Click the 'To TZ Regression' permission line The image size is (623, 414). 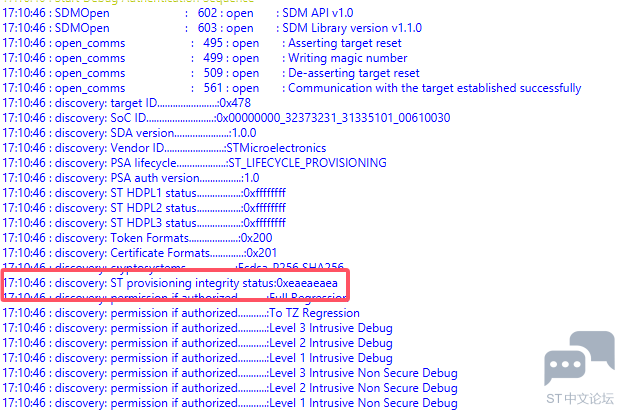pos(181,313)
